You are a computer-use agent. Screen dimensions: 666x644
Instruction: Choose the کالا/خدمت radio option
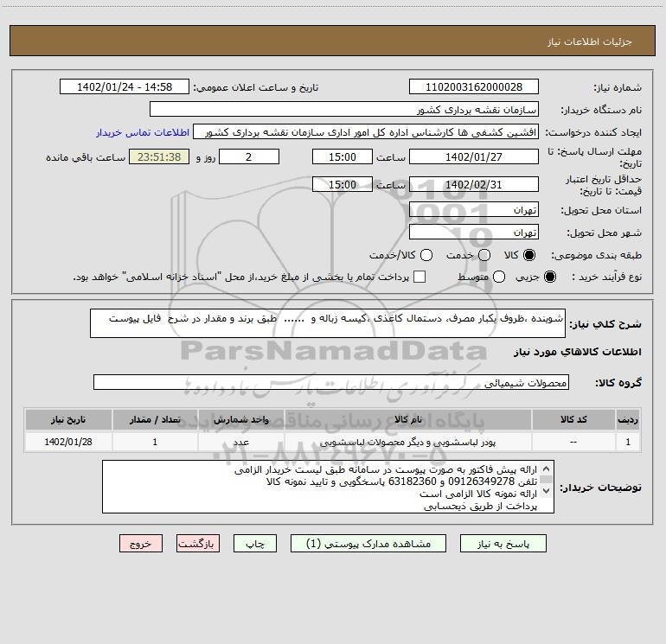point(426,255)
